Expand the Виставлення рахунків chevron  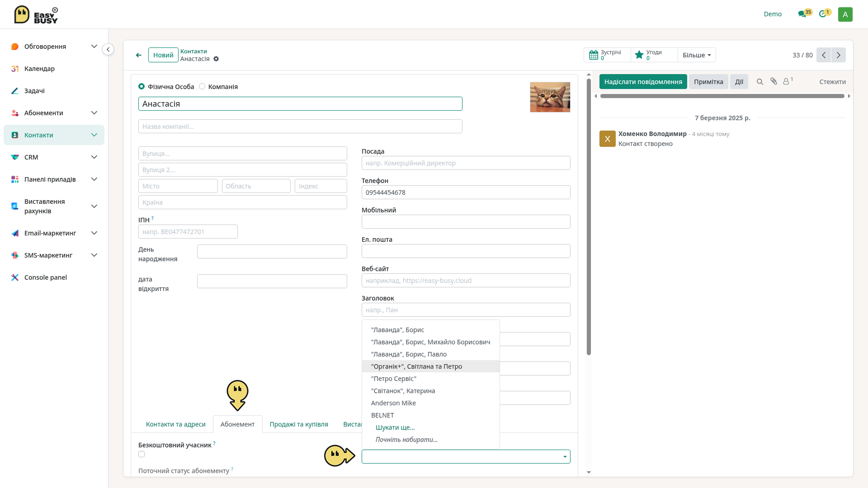94,206
